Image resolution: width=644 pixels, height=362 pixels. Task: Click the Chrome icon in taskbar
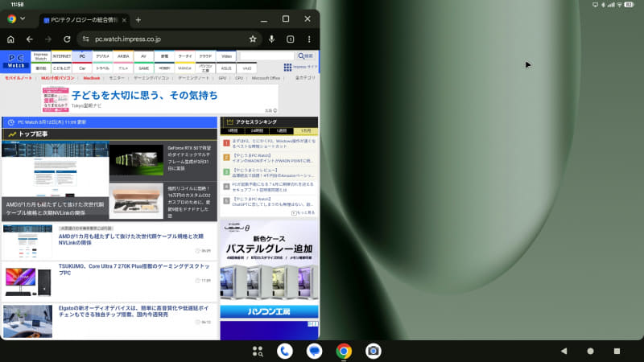point(344,352)
